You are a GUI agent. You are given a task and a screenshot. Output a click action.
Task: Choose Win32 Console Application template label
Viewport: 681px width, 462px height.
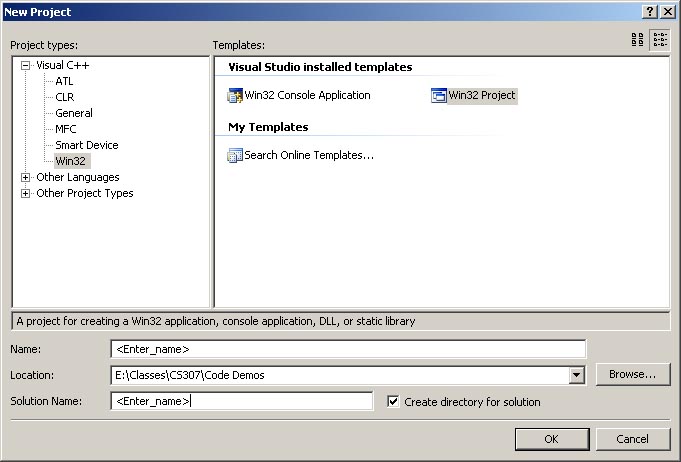click(307, 96)
